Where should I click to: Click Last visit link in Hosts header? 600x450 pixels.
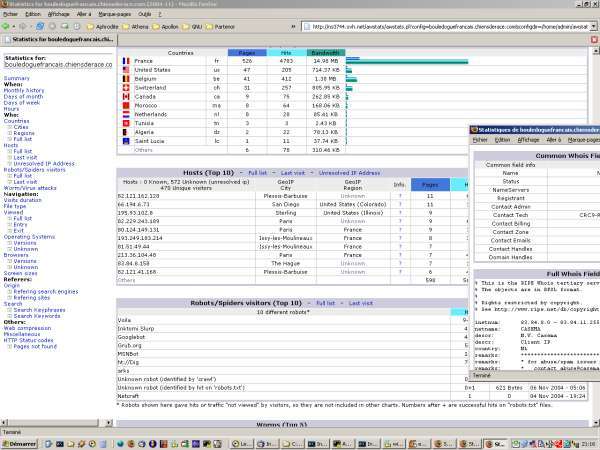coord(293,173)
